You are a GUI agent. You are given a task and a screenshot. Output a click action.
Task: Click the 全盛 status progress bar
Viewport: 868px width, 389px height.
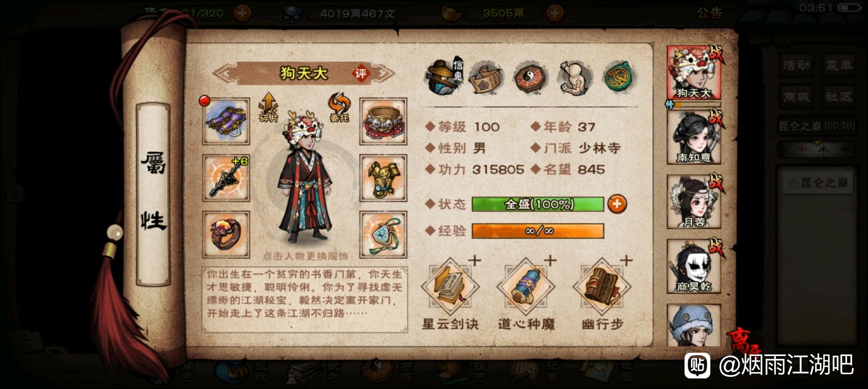click(538, 204)
